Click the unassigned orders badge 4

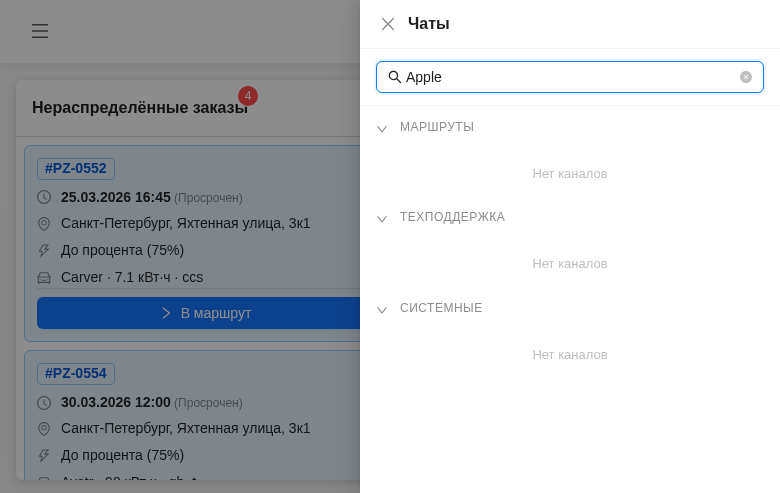pyautogui.click(x=248, y=96)
